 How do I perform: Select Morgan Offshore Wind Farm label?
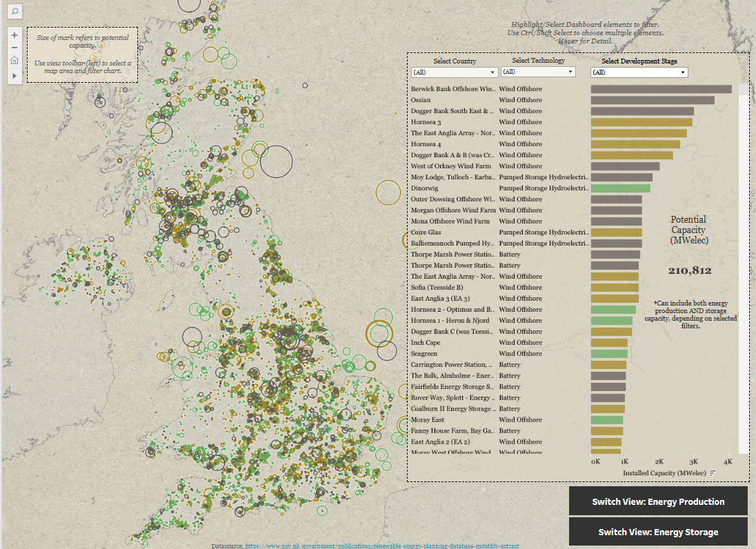453,210
